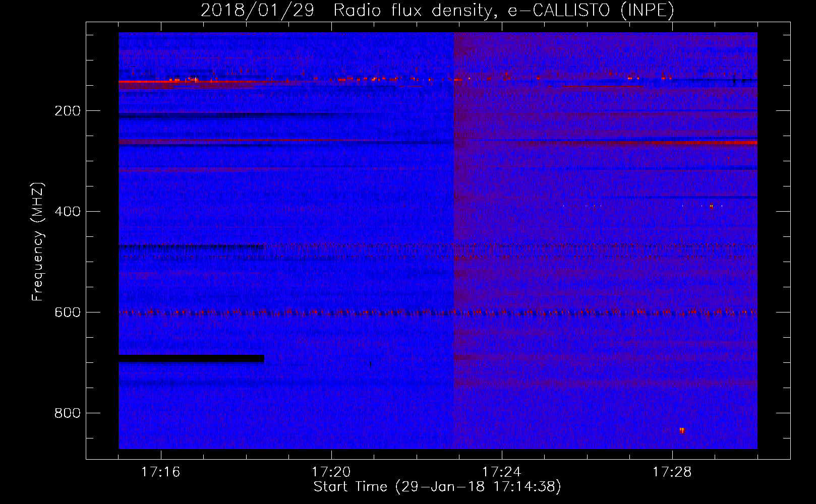Click the '17:24' time tick label
This screenshot has height=504, width=816.
tap(501, 472)
